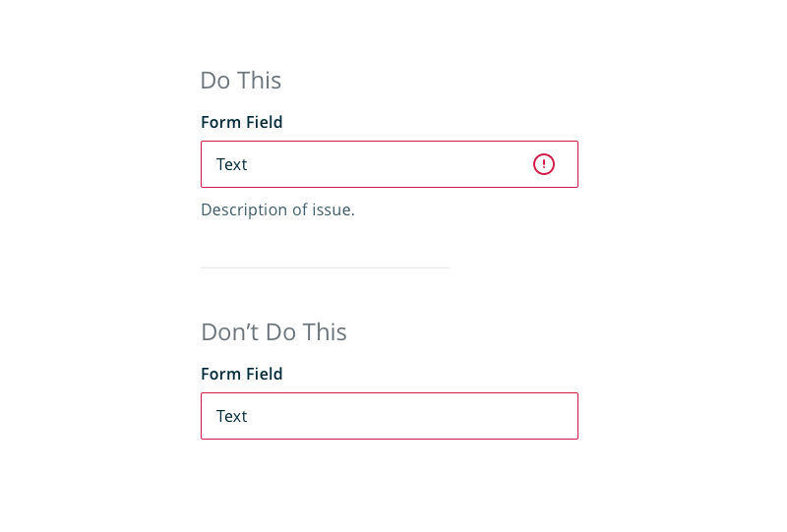Image resolution: width=787 pixels, height=532 pixels.
Task: Click the word "Form" in the lower label
Action: coord(220,375)
